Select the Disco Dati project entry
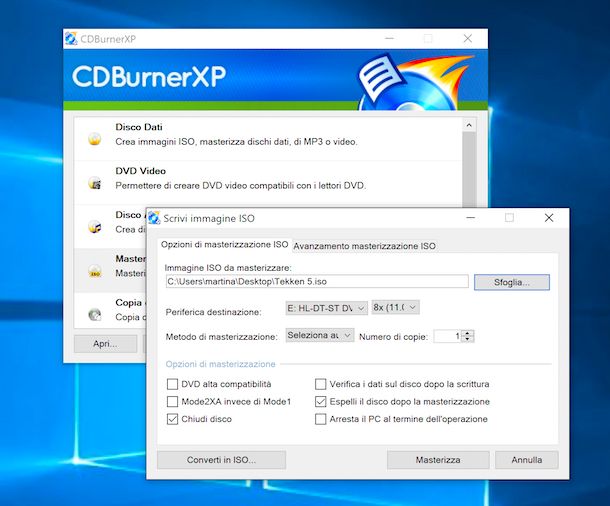The width and height of the screenshot is (610, 506). (x=268, y=138)
